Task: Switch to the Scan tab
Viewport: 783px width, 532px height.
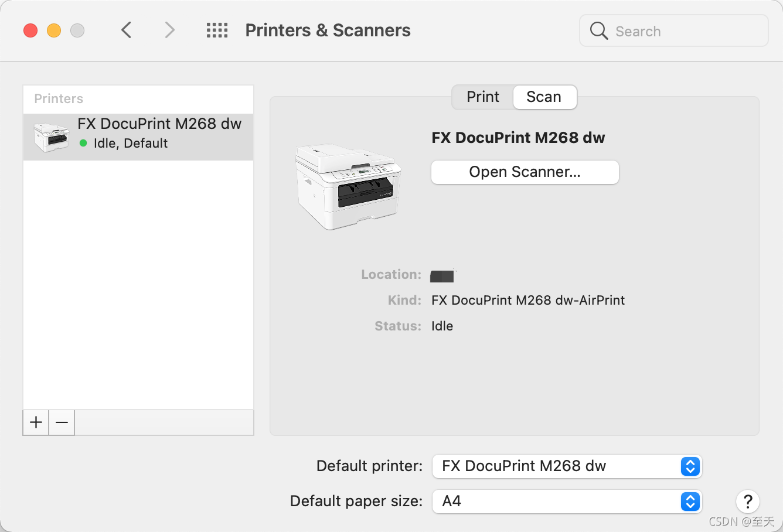Action: [x=544, y=97]
